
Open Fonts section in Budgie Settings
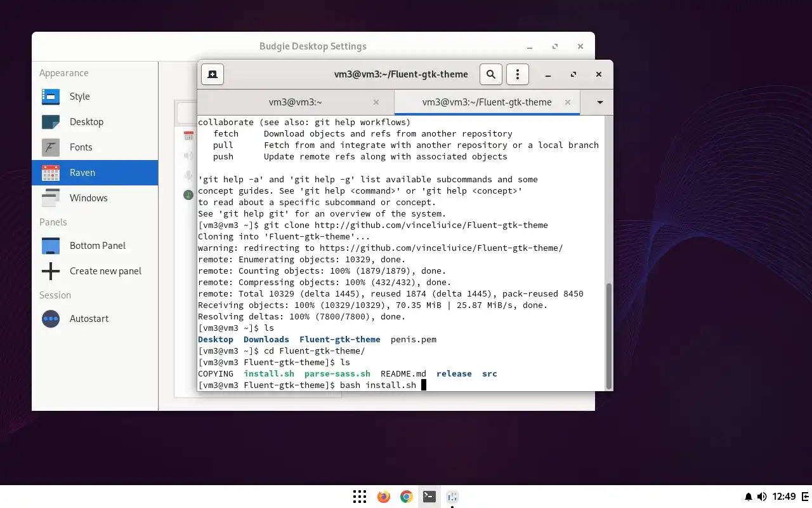pyautogui.click(x=95, y=147)
